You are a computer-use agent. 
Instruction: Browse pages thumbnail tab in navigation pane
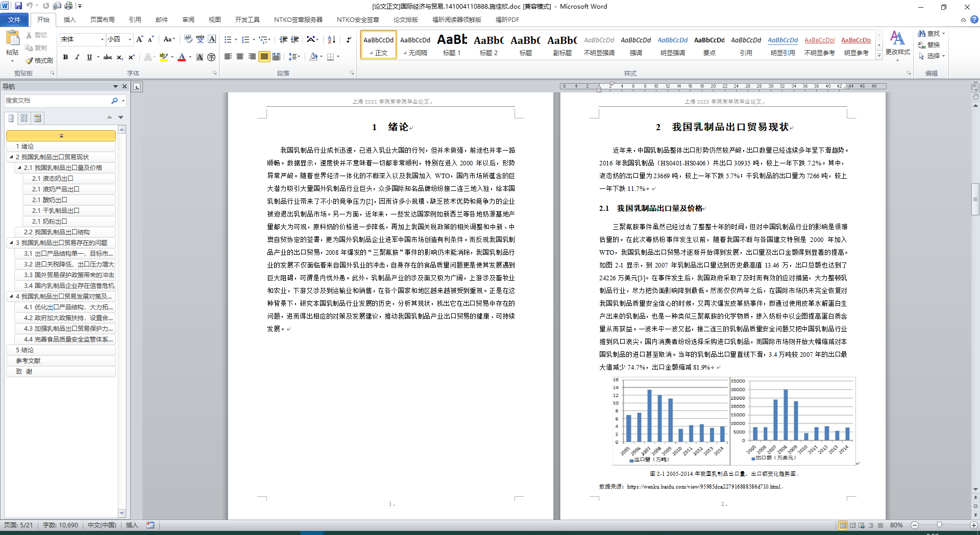tap(24, 118)
